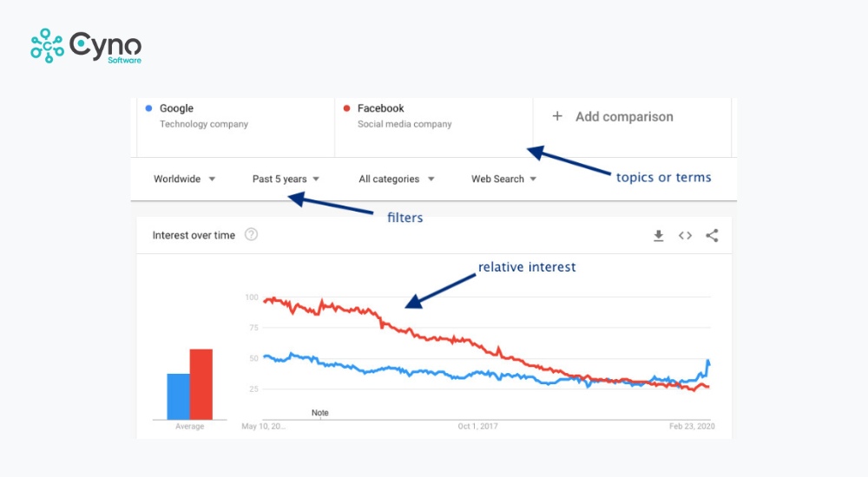Select the Facebook search term box

coord(432,117)
